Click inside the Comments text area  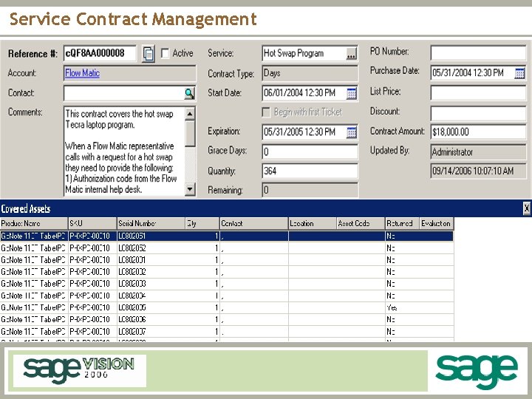click(x=124, y=151)
